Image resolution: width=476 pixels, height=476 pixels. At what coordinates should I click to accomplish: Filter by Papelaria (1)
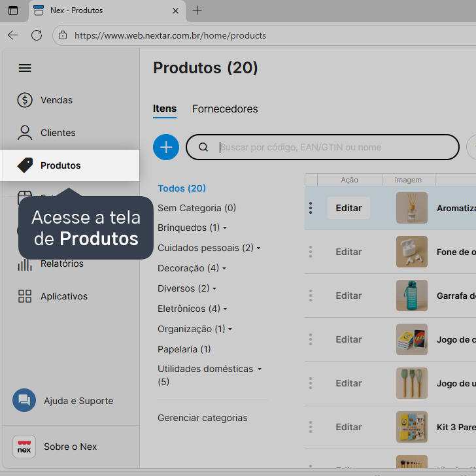pyautogui.click(x=184, y=349)
